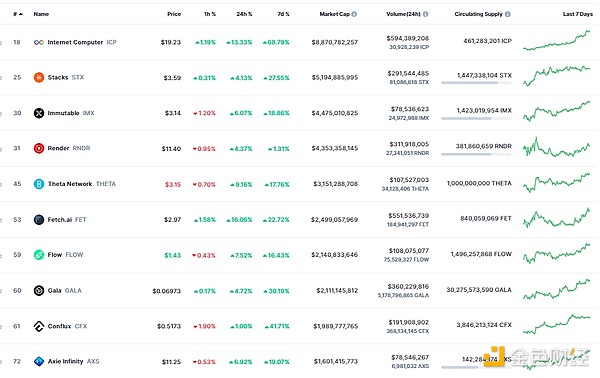
Task: Click the Stacks circulating supply progress bar
Action: click(476, 83)
